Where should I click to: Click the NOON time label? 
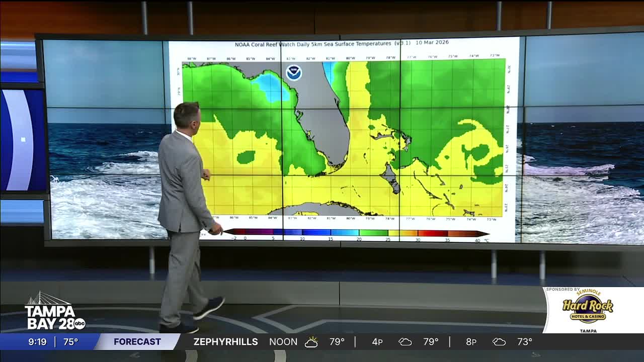(x=283, y=342)
